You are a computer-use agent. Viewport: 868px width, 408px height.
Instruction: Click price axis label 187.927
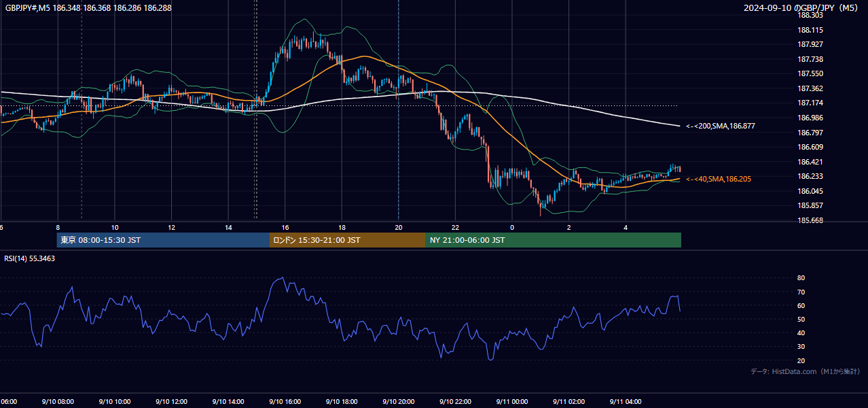810,45
